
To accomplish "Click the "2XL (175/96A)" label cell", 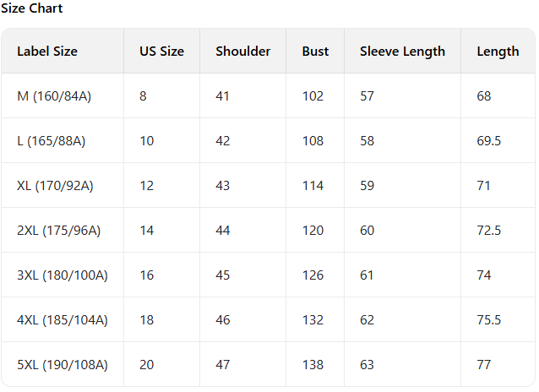I will click(x=59, y=231).
